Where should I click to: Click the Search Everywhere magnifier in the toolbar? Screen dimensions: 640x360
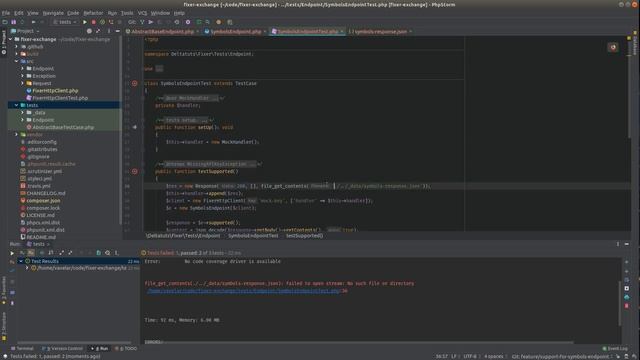pyautogui.click(x=208, y=22)
